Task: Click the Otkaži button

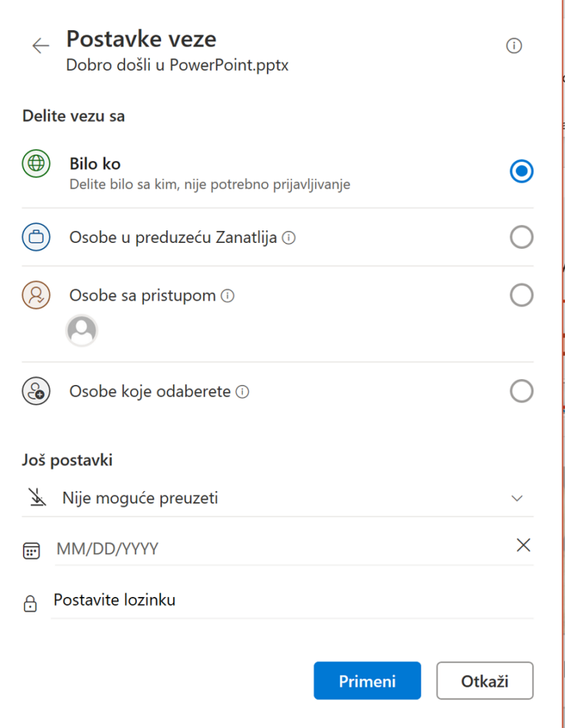Action: tap(485, 681)
